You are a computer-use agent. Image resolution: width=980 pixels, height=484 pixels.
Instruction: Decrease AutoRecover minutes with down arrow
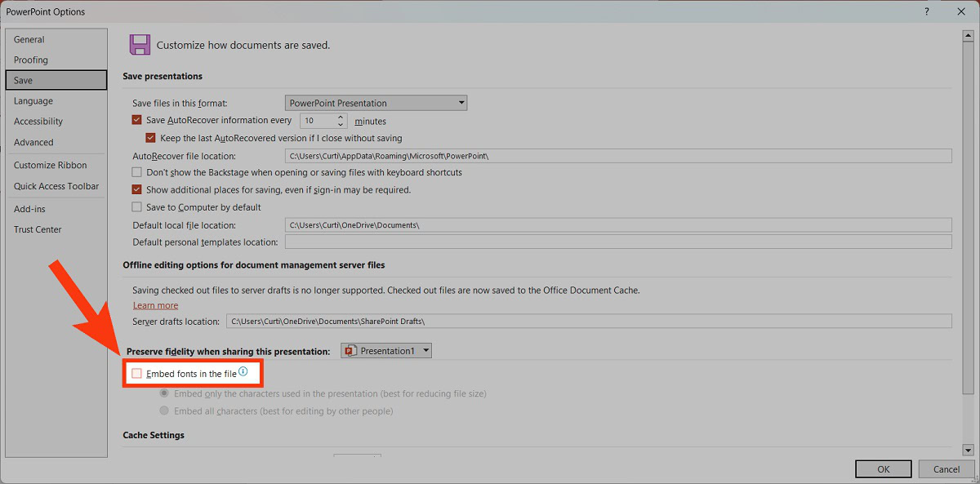pos(341,124)
